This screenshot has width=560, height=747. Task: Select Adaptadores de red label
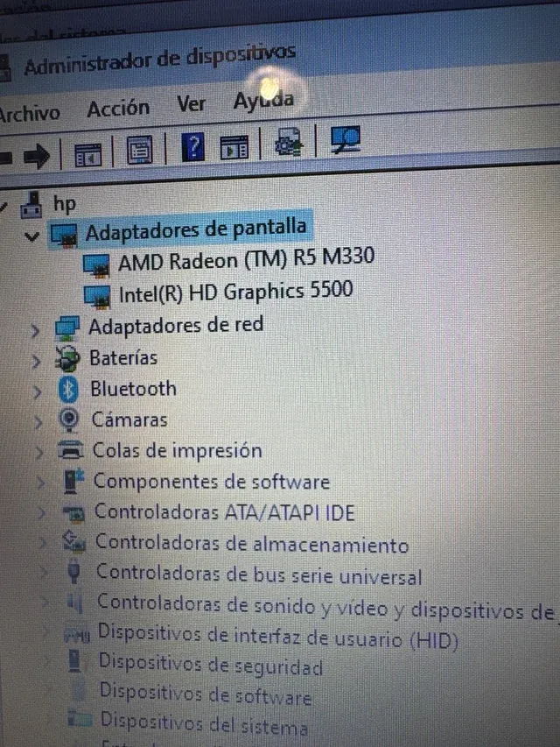(176, 327)
